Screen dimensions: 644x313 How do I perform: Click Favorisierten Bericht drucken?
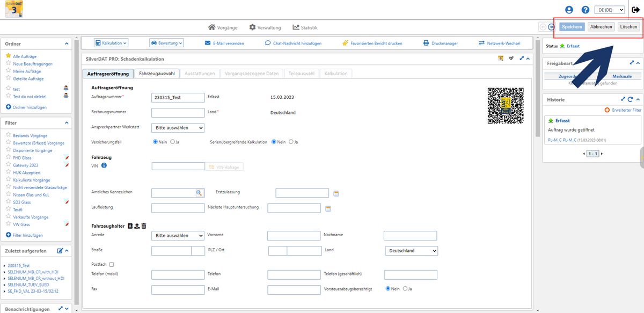[x=372, y=43]
